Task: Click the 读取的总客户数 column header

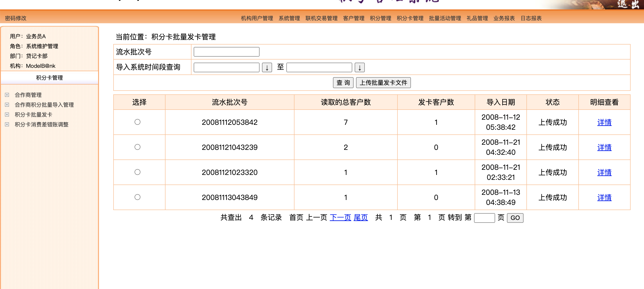Action: [x=346, y=102]
